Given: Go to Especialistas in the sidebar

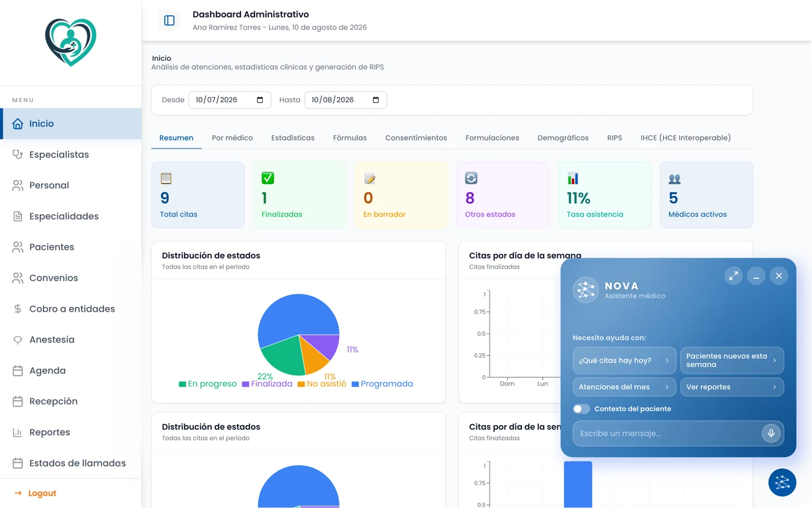Looking at the screenshot, I should pos(71,154).
